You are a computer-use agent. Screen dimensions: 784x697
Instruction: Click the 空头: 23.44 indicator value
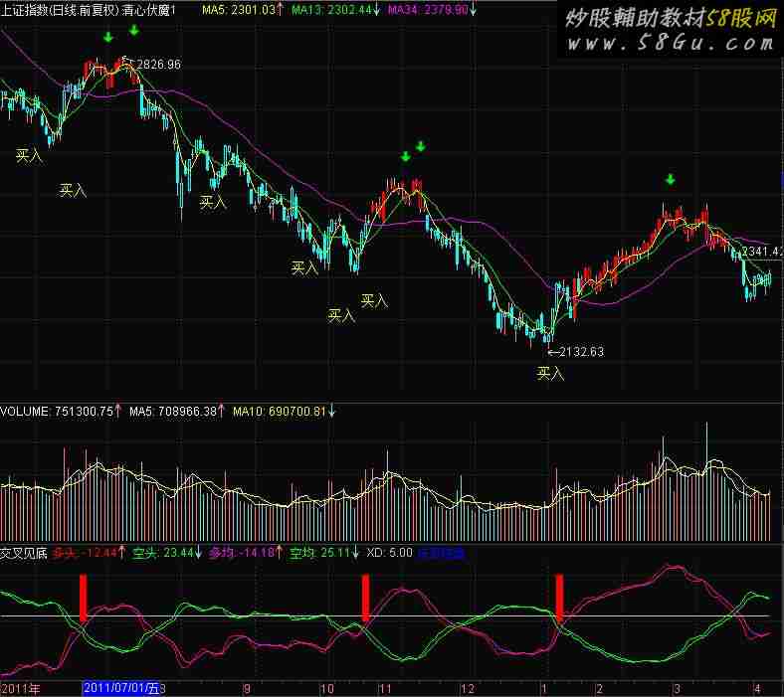pyautogui.click(x=162, y=553)
